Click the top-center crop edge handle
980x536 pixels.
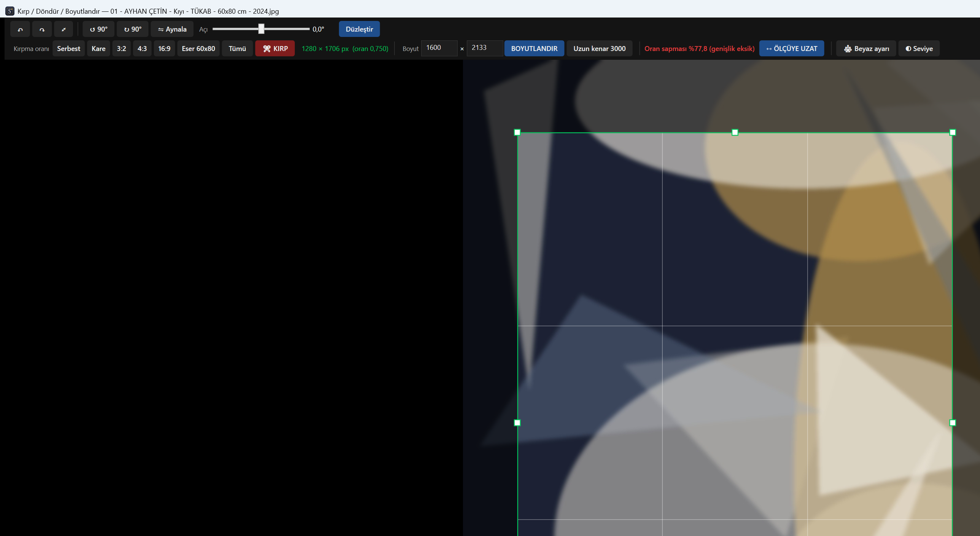[735, 132]
